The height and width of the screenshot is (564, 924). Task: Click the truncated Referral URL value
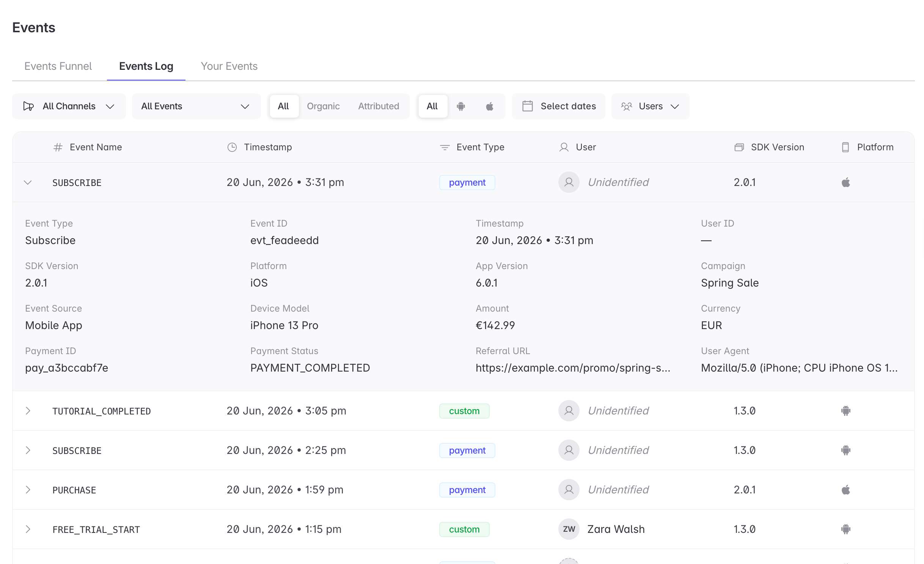573,368
